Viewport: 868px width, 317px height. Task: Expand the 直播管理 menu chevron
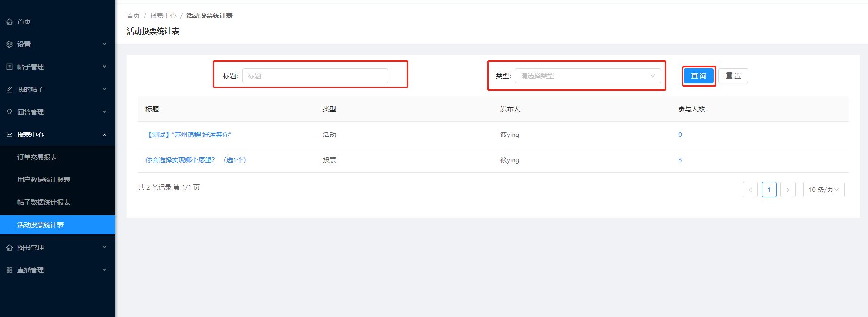click(104, 270)
